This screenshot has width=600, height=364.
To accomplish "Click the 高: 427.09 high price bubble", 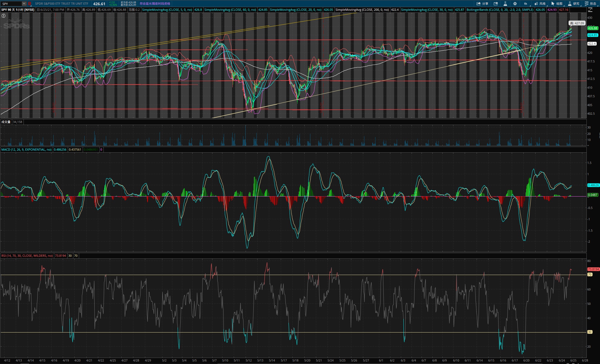I will coord(577,23).
